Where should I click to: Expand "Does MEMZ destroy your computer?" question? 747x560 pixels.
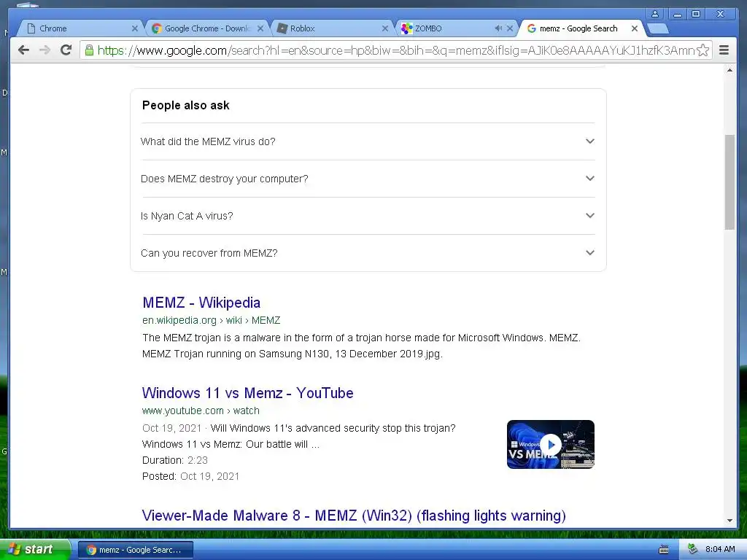368,179
